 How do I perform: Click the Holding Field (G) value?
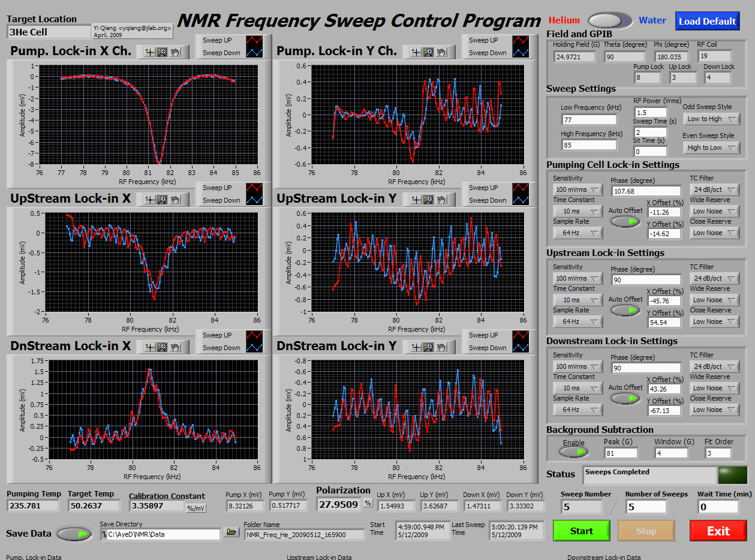coord(574,57)
